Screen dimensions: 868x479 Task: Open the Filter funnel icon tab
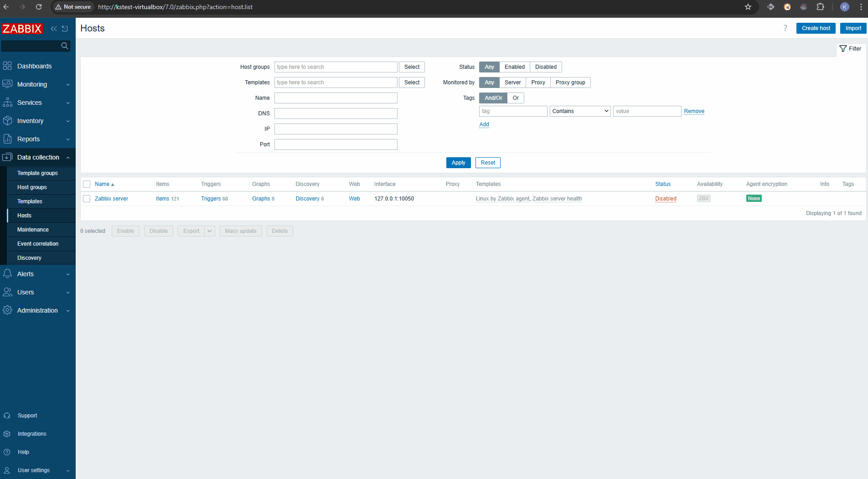click(x=850, y=49)
